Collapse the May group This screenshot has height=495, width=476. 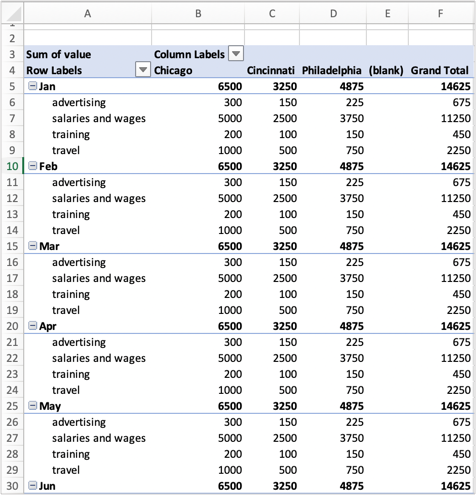point(32,406)
